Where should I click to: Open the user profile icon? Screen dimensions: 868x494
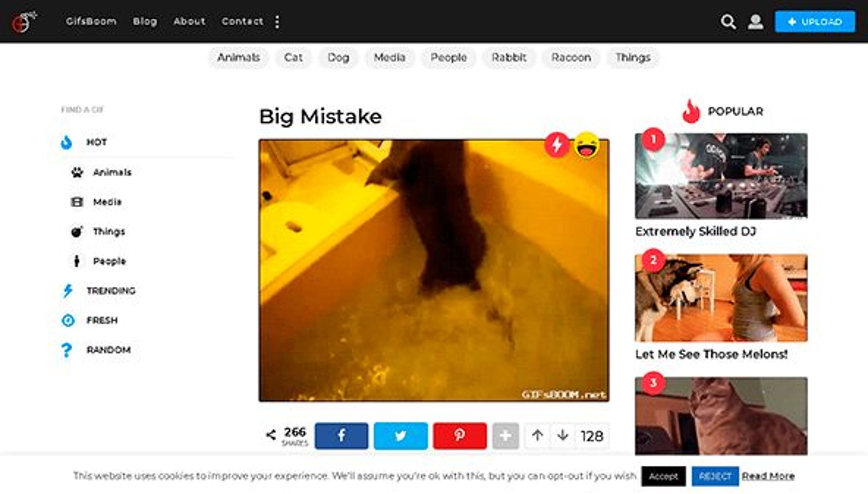coord(755,21)
